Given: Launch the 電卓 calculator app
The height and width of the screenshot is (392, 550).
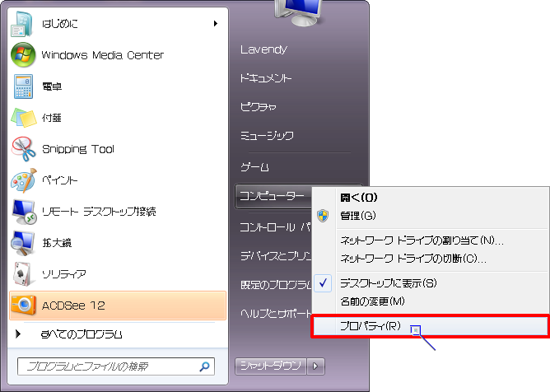Looking at the screenshot, I should pyautogui.click(x=51, y=86).
